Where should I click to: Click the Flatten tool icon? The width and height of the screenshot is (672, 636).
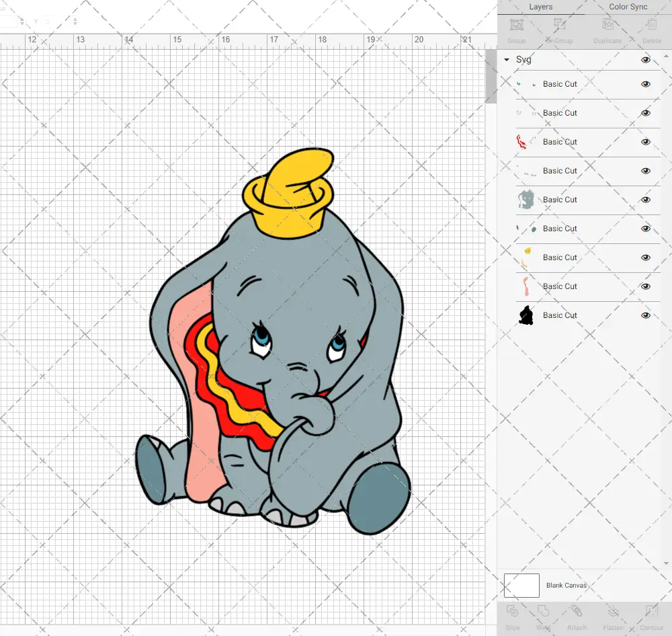(x=614, y=611)
